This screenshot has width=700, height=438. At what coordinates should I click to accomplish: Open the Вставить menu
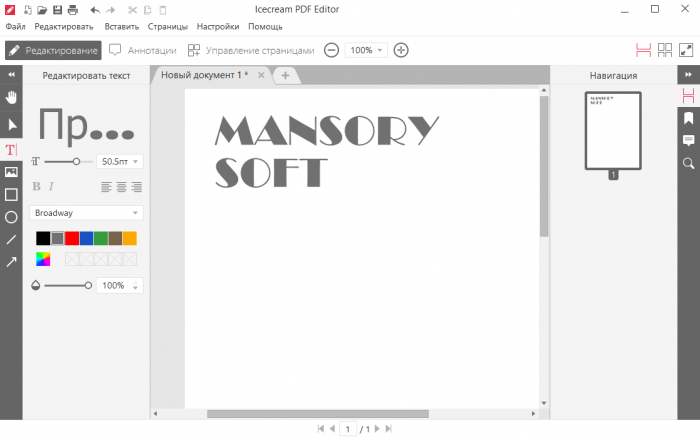click(x=121, y=27)
